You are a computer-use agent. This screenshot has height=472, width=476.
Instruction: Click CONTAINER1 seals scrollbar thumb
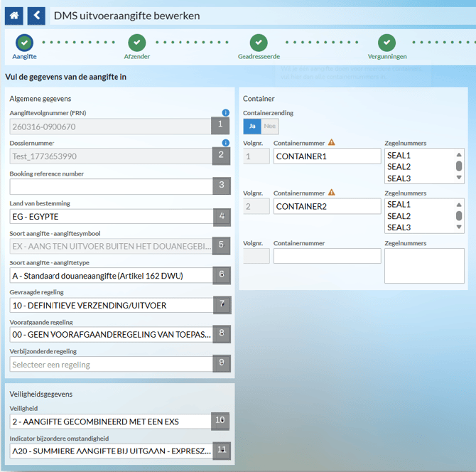pos(459,166)
